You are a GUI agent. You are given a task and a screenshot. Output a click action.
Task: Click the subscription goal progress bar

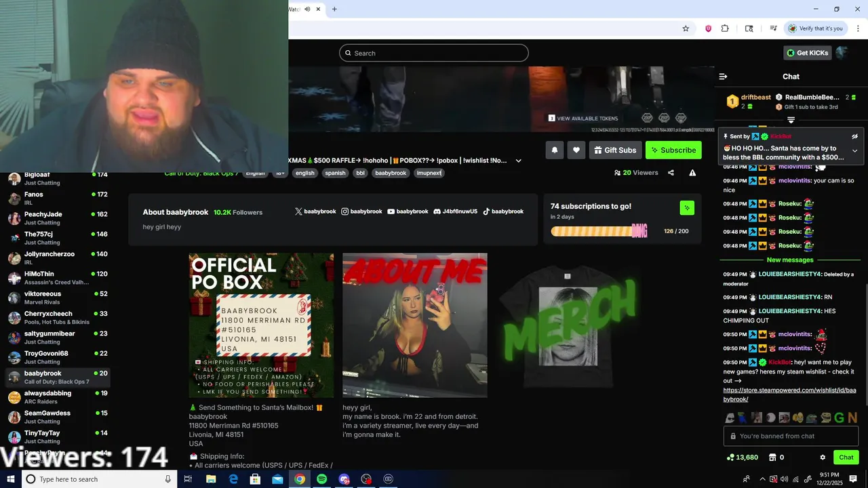599,231
